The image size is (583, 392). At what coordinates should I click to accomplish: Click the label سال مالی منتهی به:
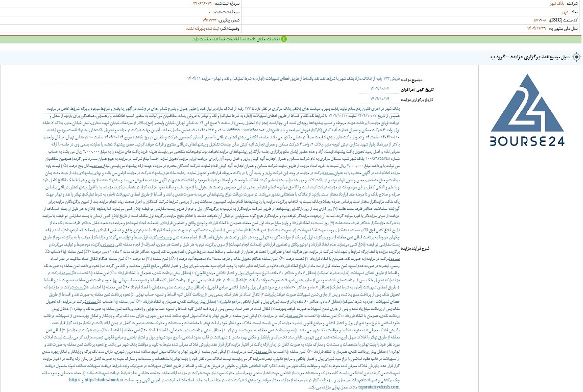564,28
